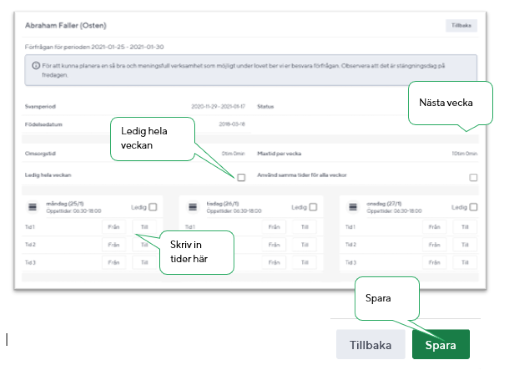Click tisdag Tid 3 Till field
505x376 pixels.
(x=305, y=262)
